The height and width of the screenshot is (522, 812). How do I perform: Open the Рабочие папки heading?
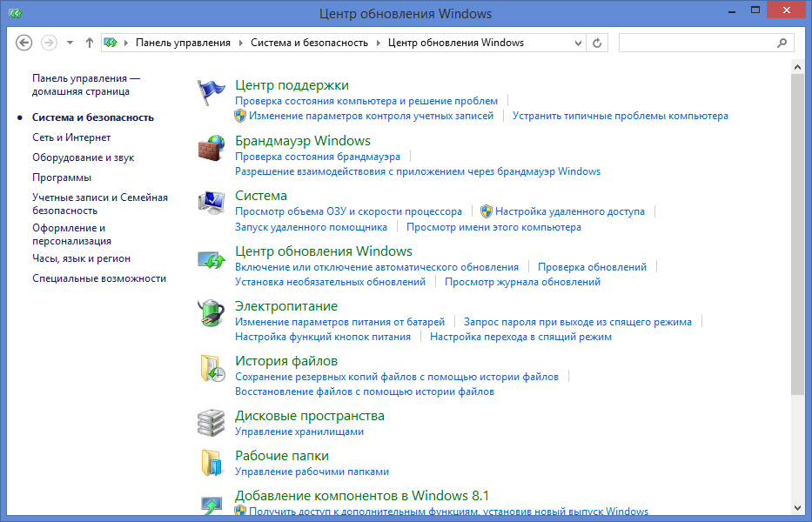[x=282, y=456]
